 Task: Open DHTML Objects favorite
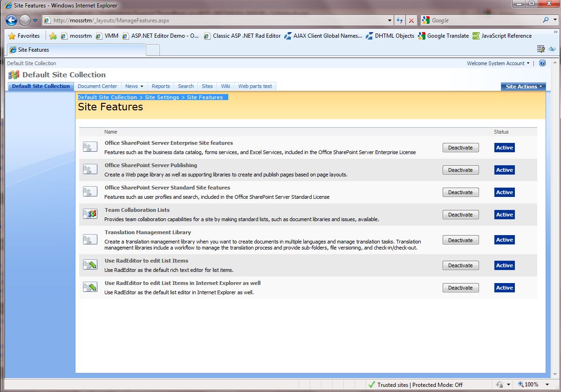click(x=390, y=36)
